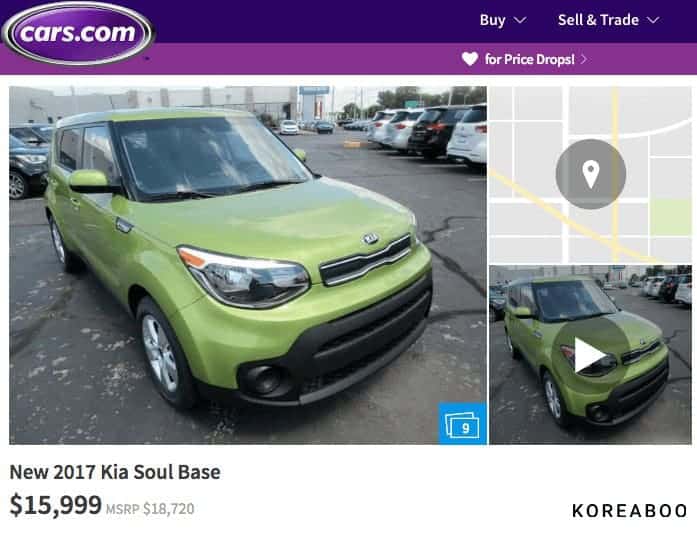The height and width of the screenshot is (539, 697).
Task: Expand the Buy chevron arrow
Action: (x=520, y=20)
